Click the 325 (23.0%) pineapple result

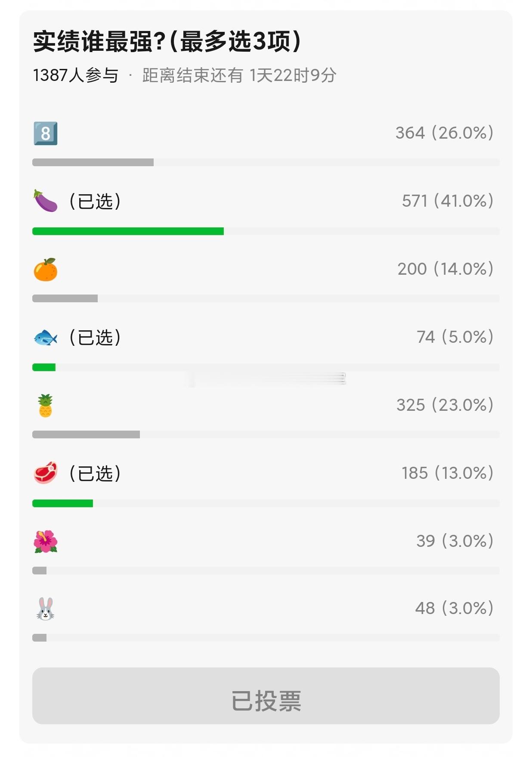point(445,405)
